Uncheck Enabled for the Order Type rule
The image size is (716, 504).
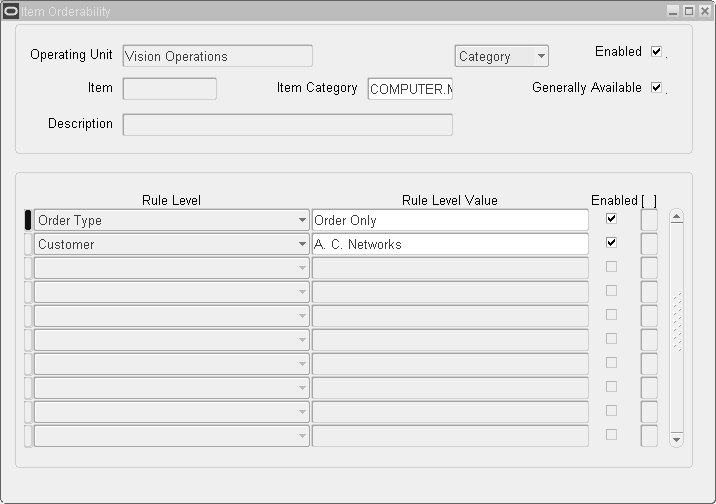(x=611, y=219)
